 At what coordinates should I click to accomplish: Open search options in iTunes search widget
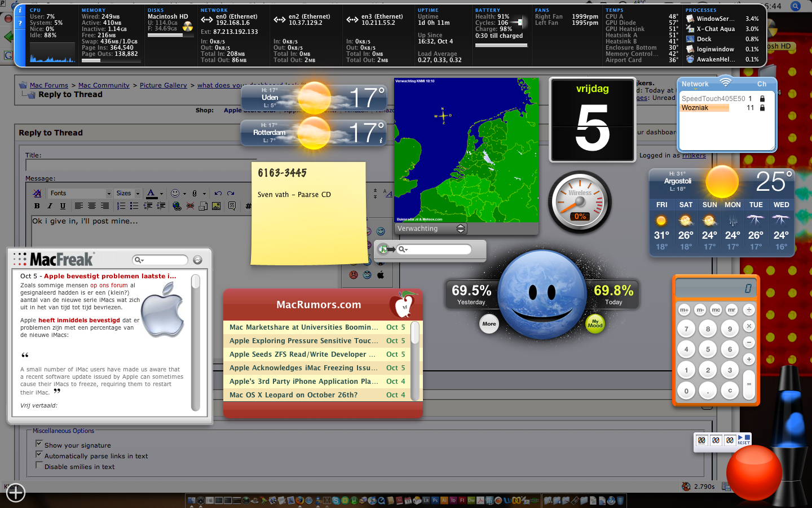click(403, 249)
